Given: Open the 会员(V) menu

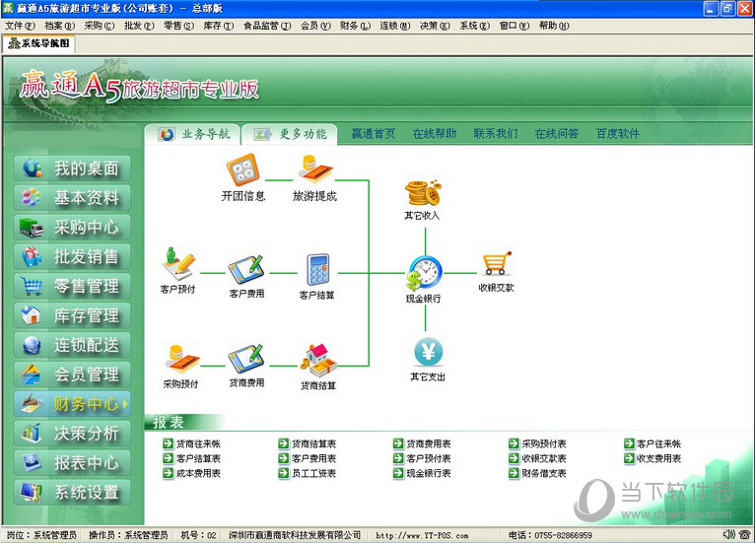Looking at the screenshot, I should point(315,26).
